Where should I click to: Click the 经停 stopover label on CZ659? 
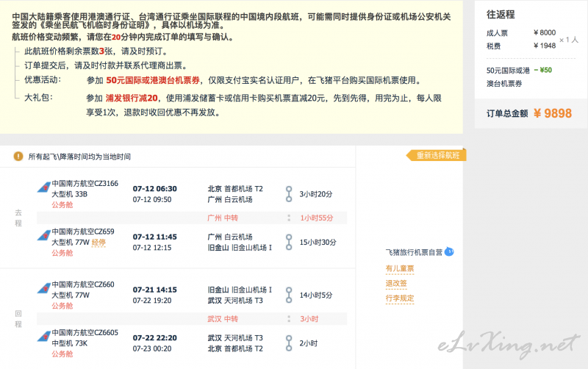(x=98, y=243)
